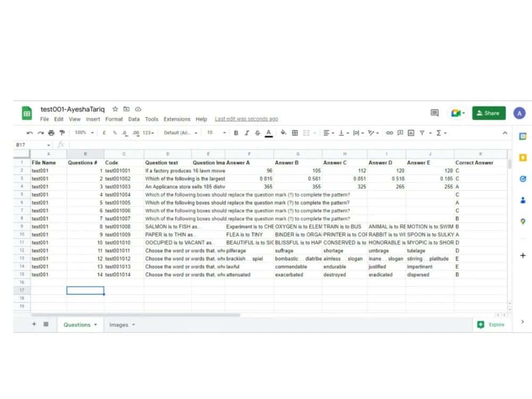Click the Merge cells icon
Screen dimensions: 532x399
point(306,133)
